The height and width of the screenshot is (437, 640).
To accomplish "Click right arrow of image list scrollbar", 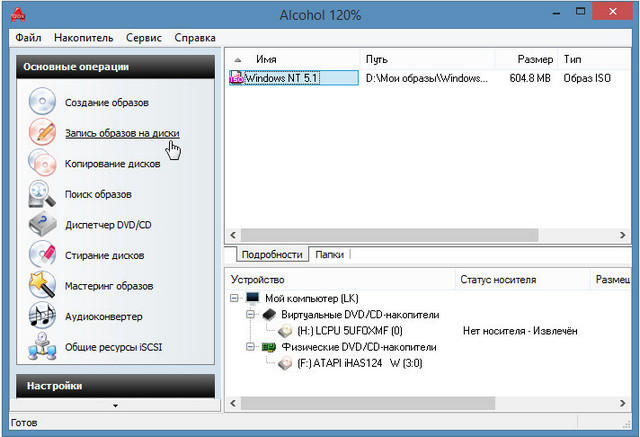I will click(622, 235).
